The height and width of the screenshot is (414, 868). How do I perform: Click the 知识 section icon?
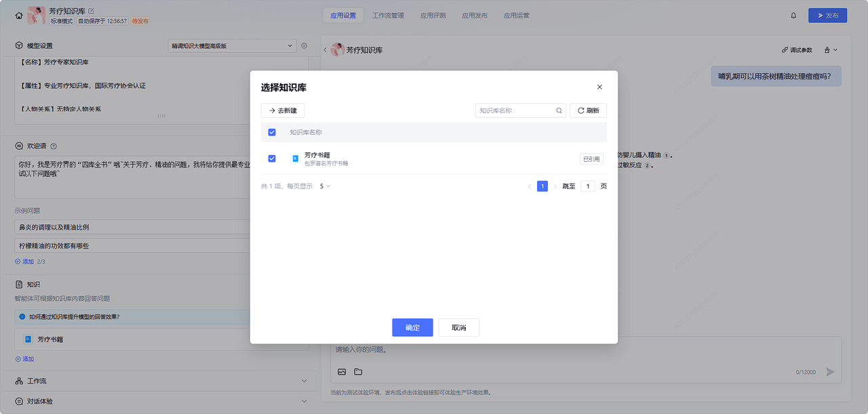click(x=19, y=285)
